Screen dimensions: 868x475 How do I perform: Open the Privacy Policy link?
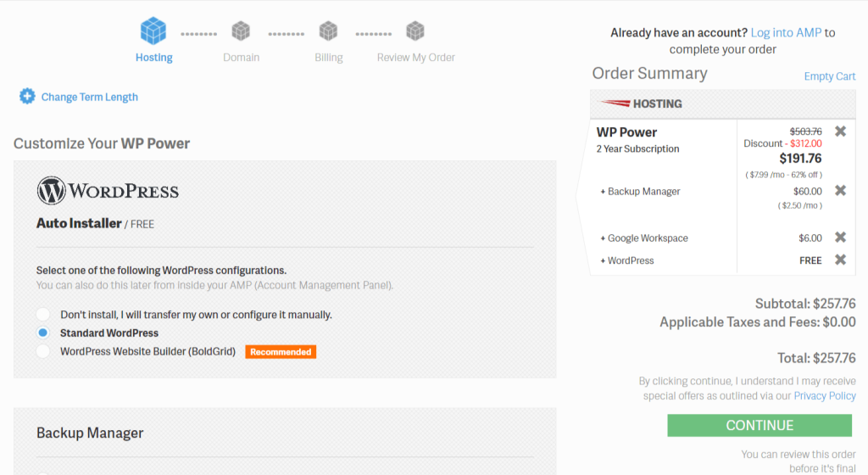825,396
